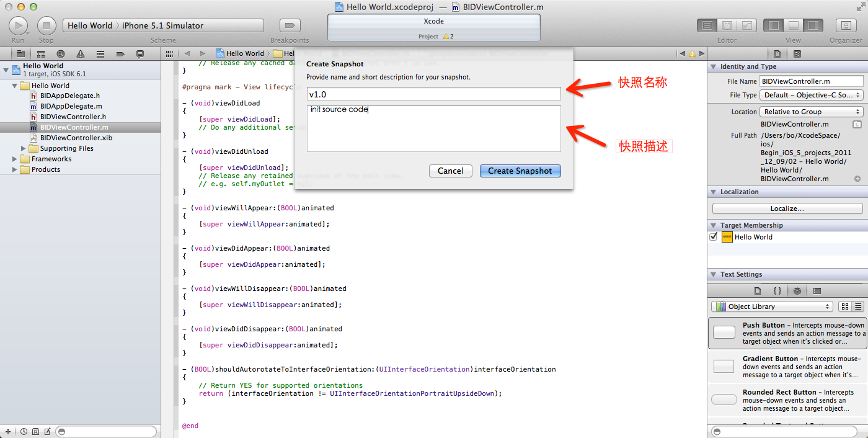Open the File Template library
This screenshot has height=438, width=868.
pyautogui.click(x=757, y=291)
